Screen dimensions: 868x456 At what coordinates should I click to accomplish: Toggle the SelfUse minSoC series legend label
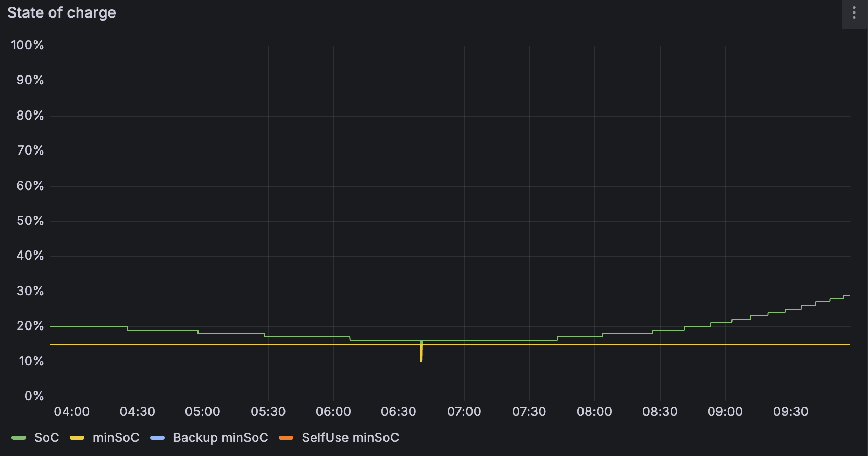click(350, 438)
